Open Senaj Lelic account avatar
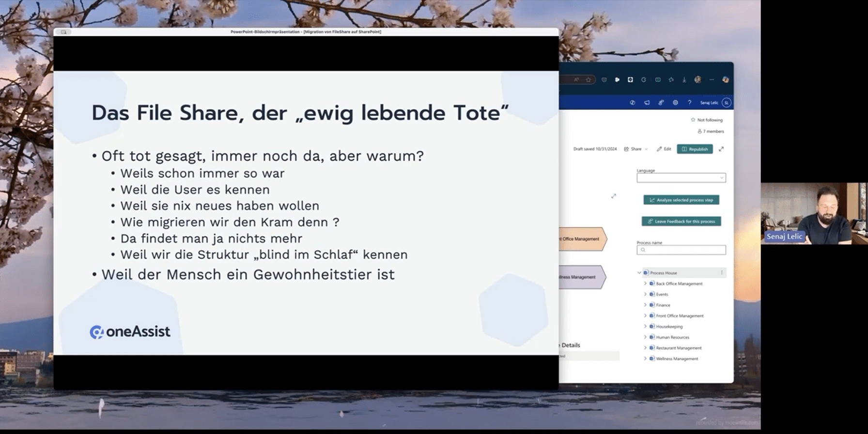 [726, 103]
